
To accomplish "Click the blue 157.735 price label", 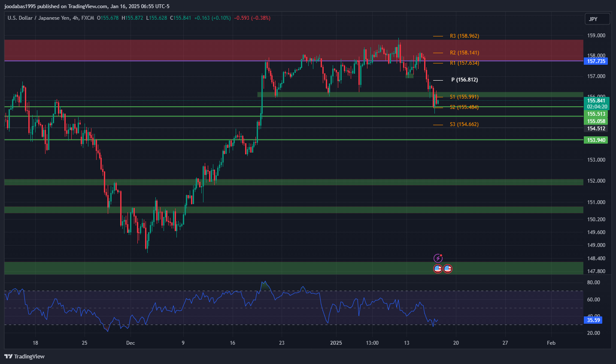I will pyautogui.click(x=596, y=61).
